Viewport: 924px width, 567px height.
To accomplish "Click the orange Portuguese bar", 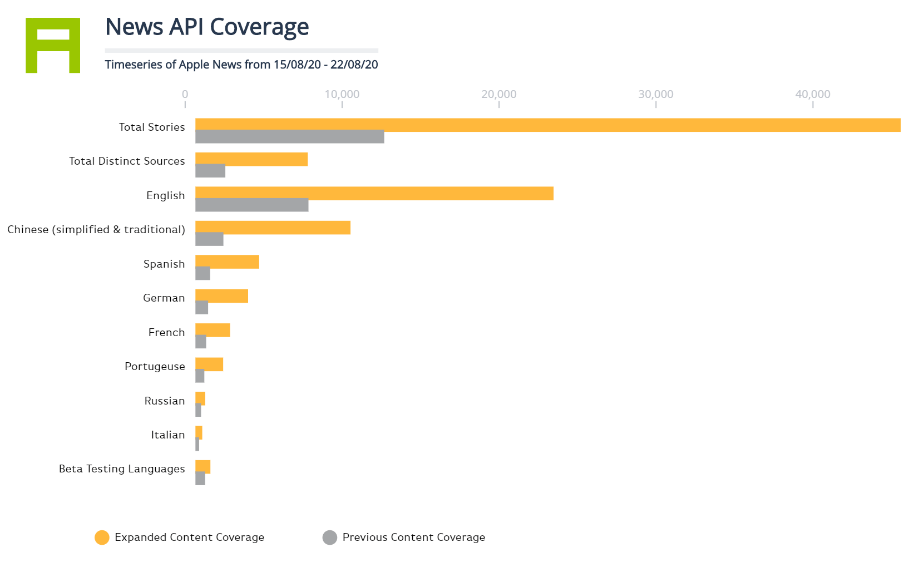I will (x=209, y=364).
